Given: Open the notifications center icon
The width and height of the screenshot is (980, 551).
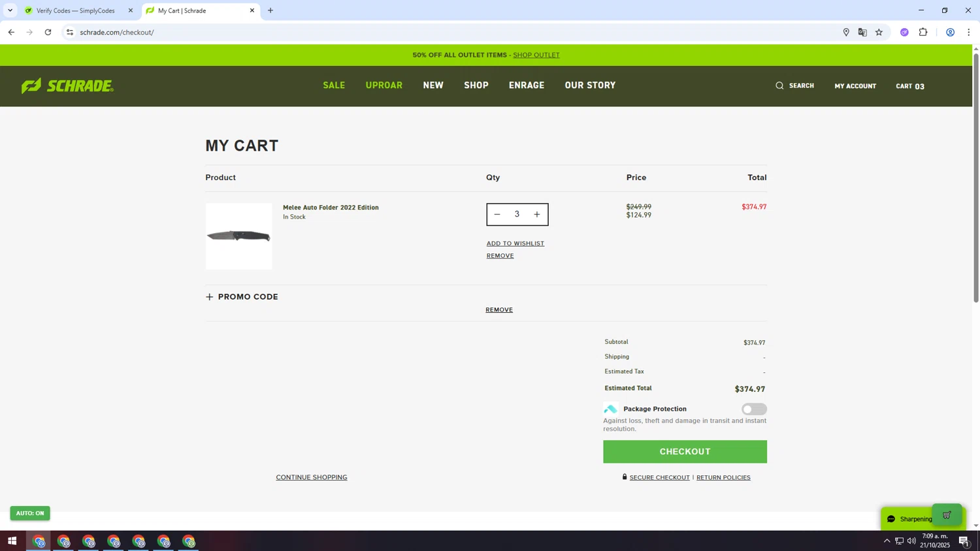Looking at the screenshot, I should (x=964, y=541).
